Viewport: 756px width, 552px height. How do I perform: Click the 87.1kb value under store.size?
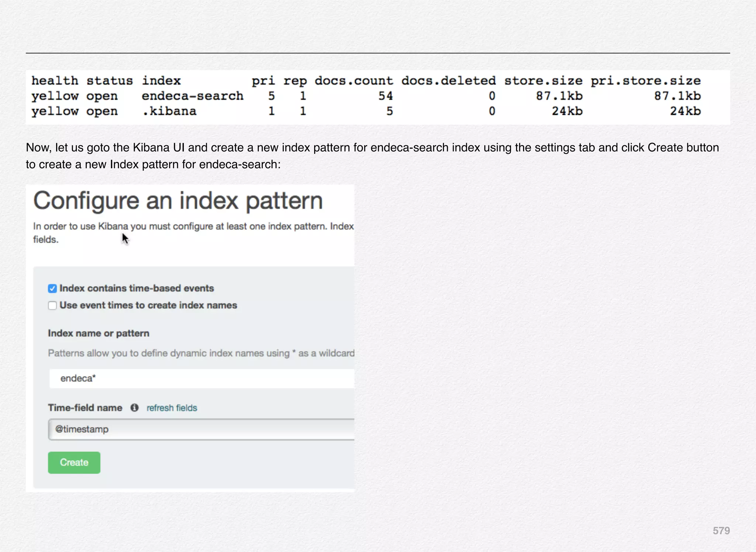pyautogui.click(x=559, y=96)
